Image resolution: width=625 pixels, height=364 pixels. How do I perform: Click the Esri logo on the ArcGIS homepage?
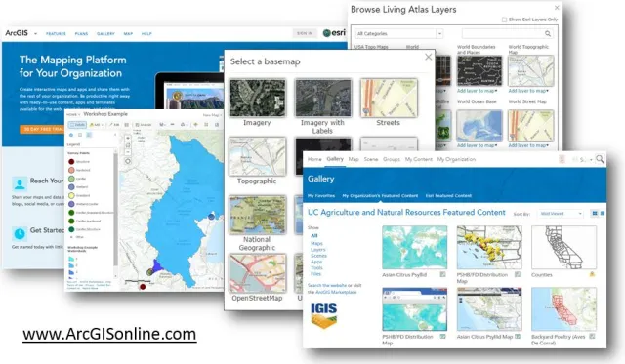coord(334,33)
